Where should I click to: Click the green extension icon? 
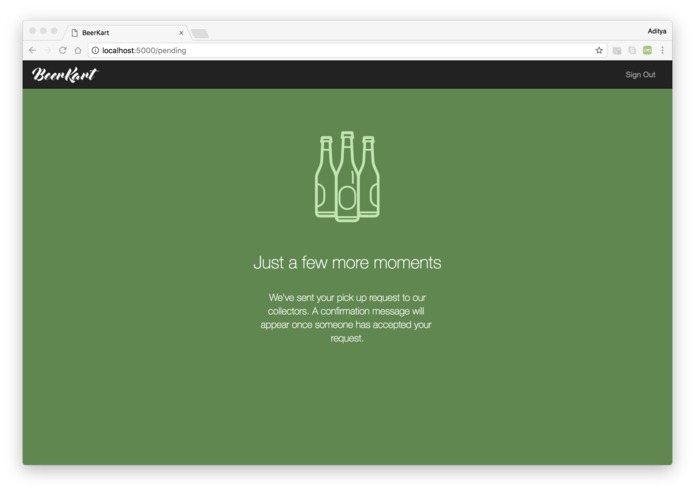(647, 50)
